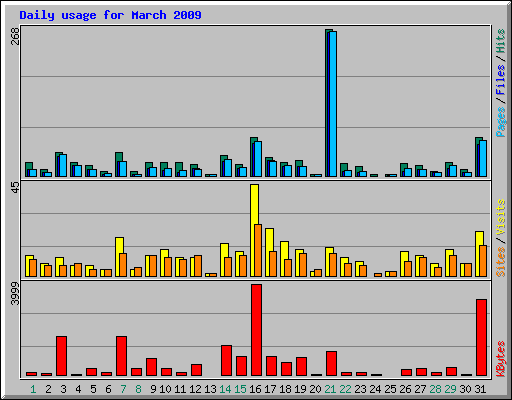Click day label 18 on the x-axis
The height and width of the screenshot is (400, 512).
point(285,389)
